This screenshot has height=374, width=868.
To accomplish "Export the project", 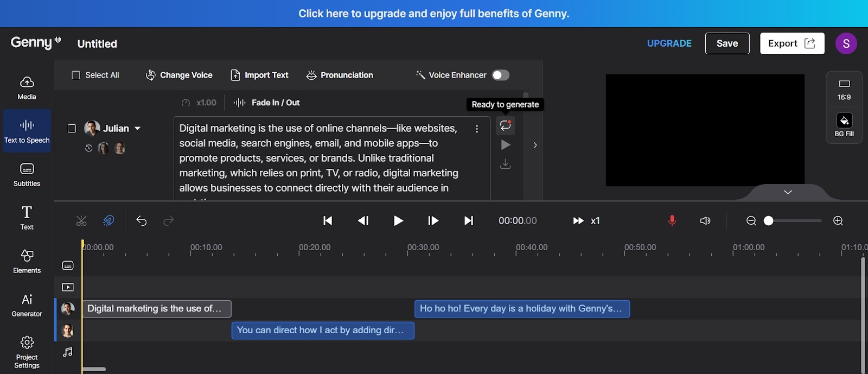I will click(792, 43).
